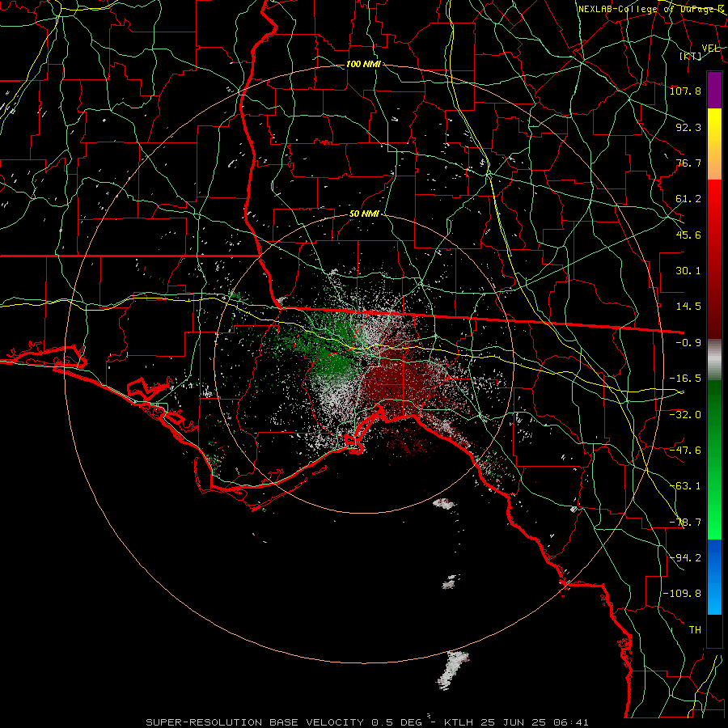Image resolution: width=728 pixels, height=728 pixels.
Task: Select the -109.8 velocity scale value
Action: 682,594
